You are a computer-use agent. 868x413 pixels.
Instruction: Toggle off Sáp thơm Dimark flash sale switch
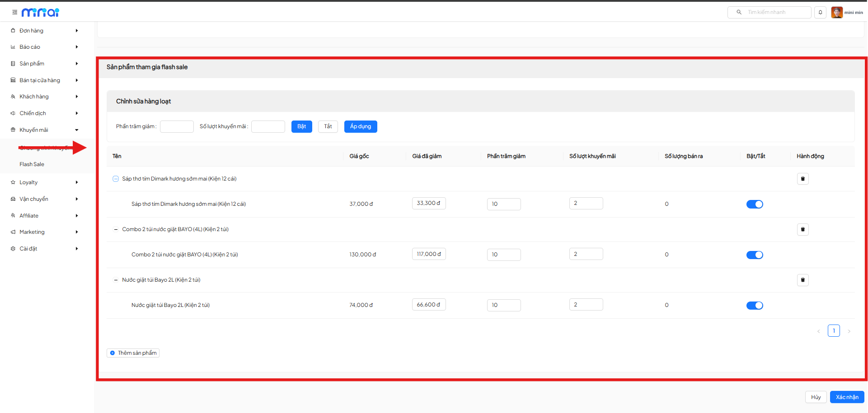coord(754,204)
